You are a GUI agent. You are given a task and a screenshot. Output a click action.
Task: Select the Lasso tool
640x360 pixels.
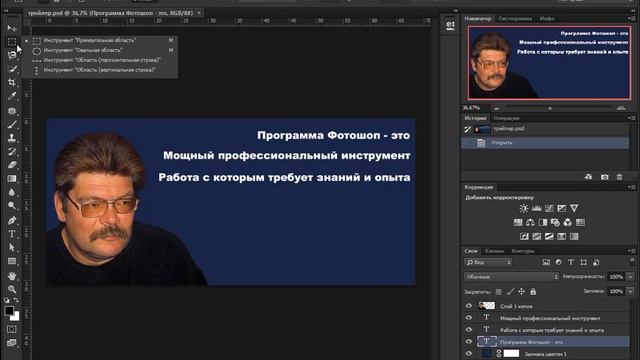12,55
